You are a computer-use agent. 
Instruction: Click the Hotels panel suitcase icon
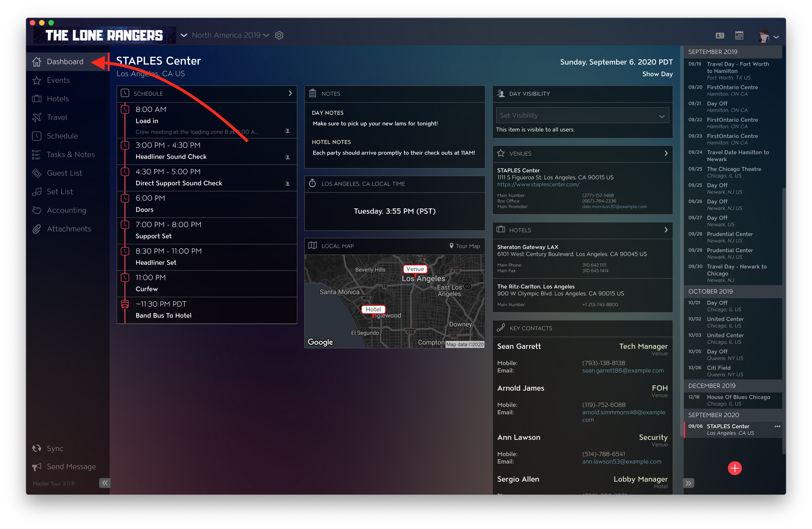click(x=501, y=229)
